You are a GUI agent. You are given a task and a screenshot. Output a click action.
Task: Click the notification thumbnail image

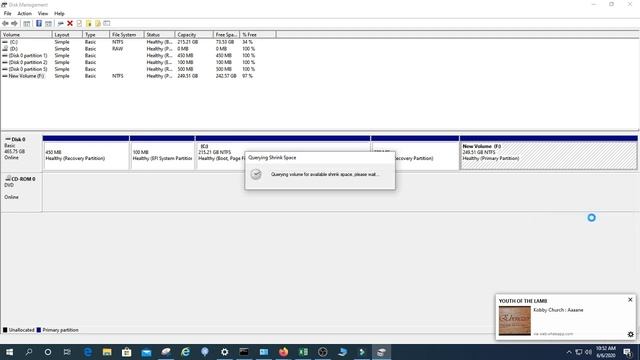coord(515,321)
